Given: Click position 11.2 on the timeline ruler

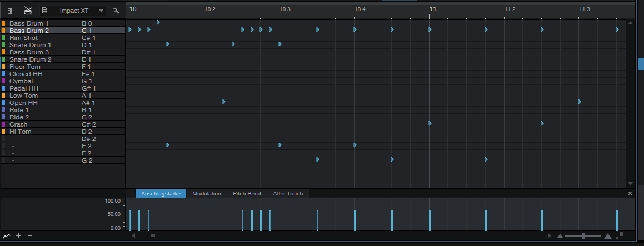Looking at the screenshot, I should [x=510, y=9].
